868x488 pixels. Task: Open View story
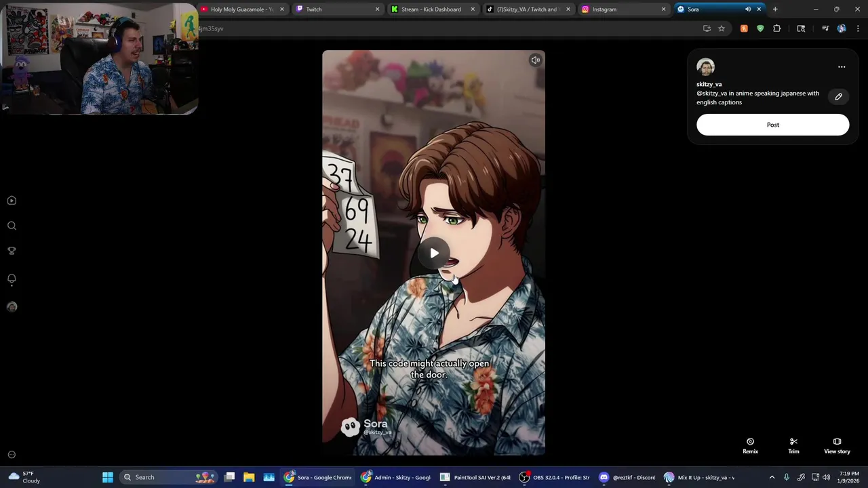pos(837,445)
